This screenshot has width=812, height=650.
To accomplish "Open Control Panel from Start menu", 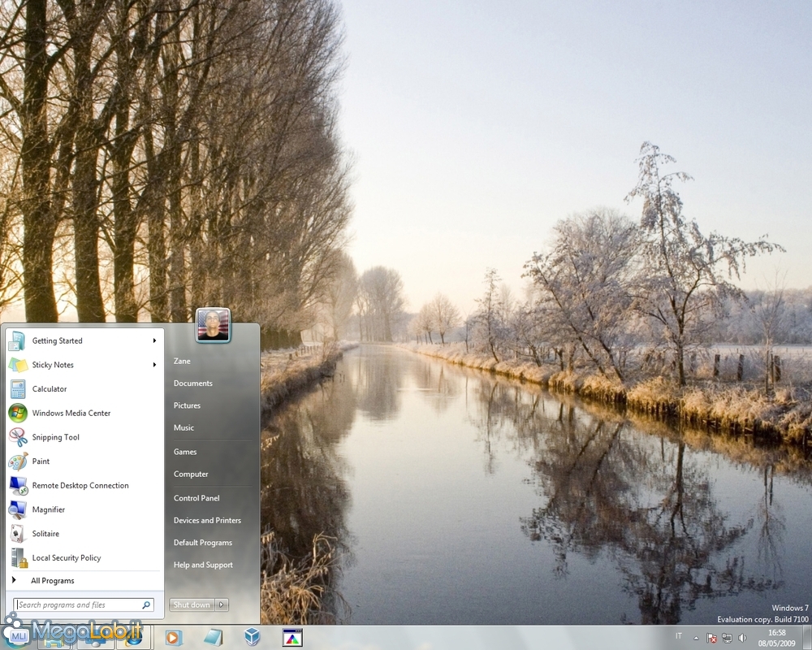I will pyautogui.click(x=197, y=498).
